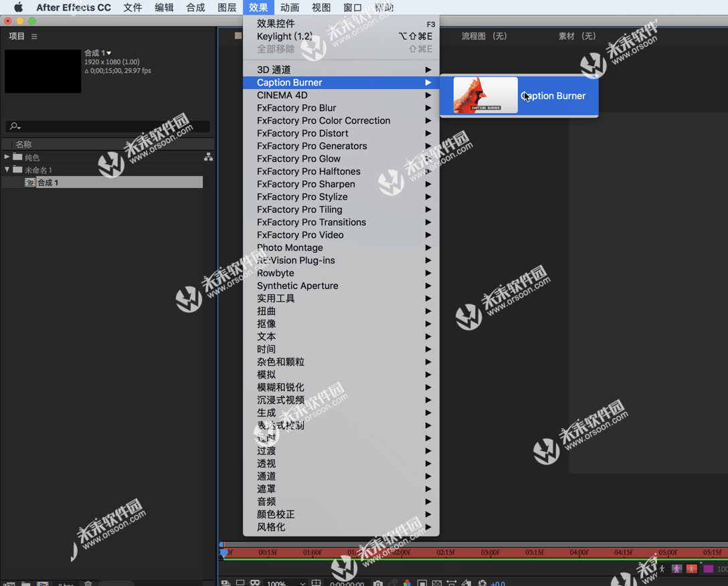This screenshot has width=728, height=586.
Task: Click the snapshot camera icon
Action: [x=378, y=583]
